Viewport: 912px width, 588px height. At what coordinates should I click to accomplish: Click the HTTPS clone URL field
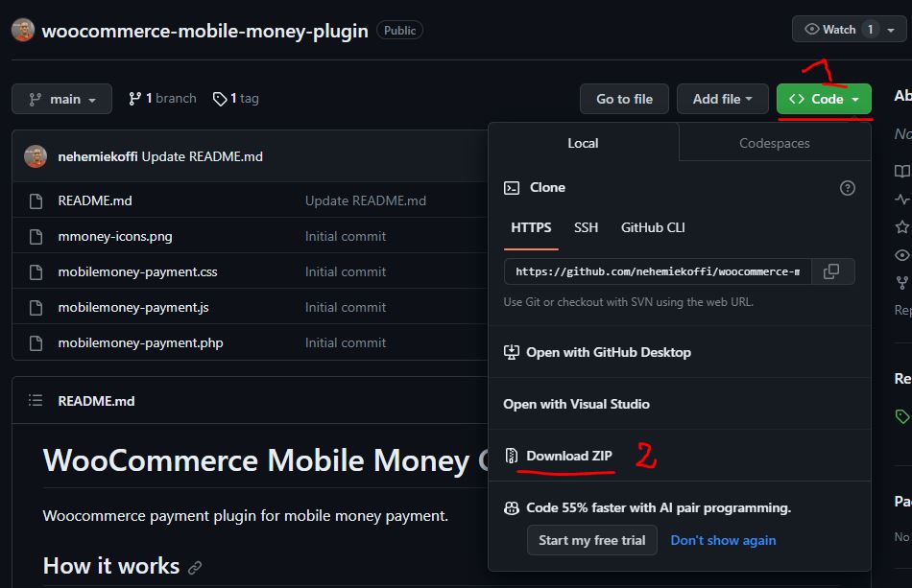click(x=658, y=271)
